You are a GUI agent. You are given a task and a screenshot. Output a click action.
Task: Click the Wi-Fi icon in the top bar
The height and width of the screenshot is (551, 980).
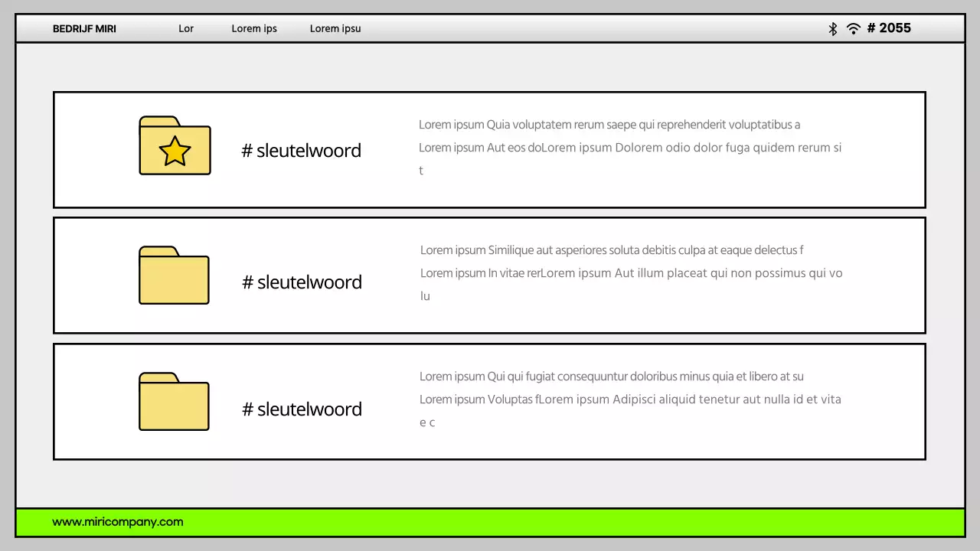(x=853, y=28)
